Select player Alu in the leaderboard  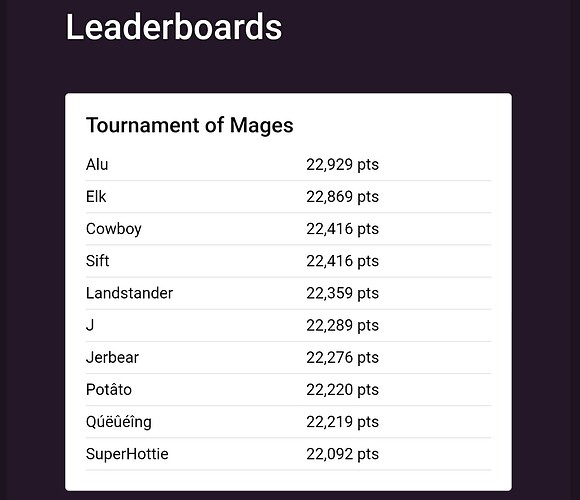point(97,165)
